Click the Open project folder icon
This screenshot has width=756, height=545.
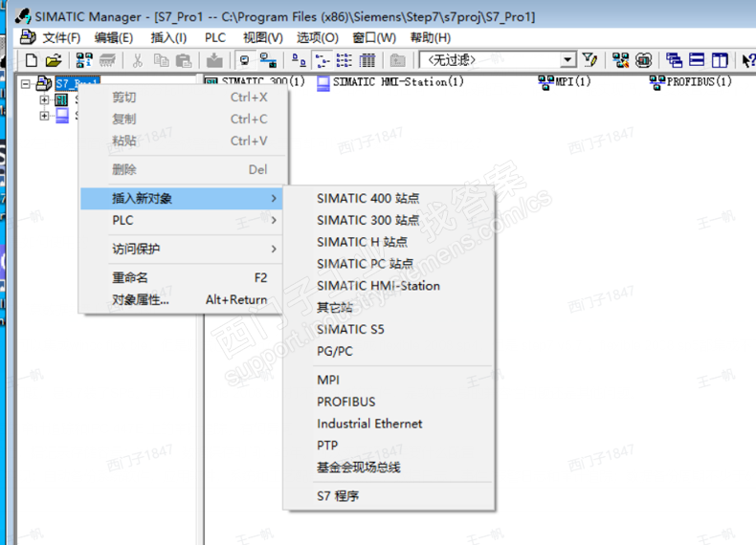(x=54, y=60)
